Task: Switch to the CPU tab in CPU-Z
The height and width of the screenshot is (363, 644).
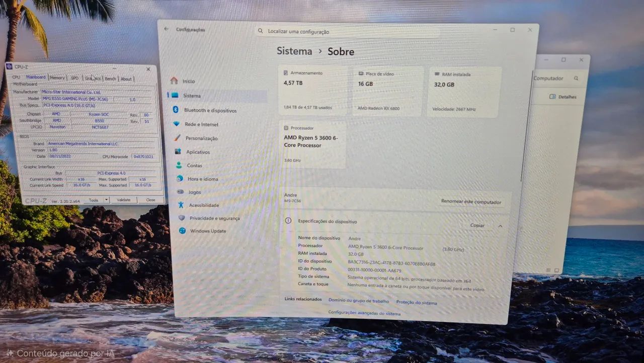Action: [x=16, y=77]
